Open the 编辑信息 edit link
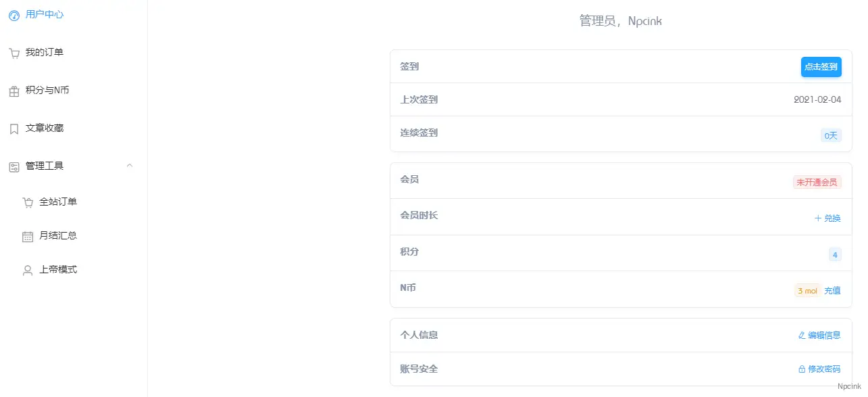The image size is (868, 397). click(819, 335)
